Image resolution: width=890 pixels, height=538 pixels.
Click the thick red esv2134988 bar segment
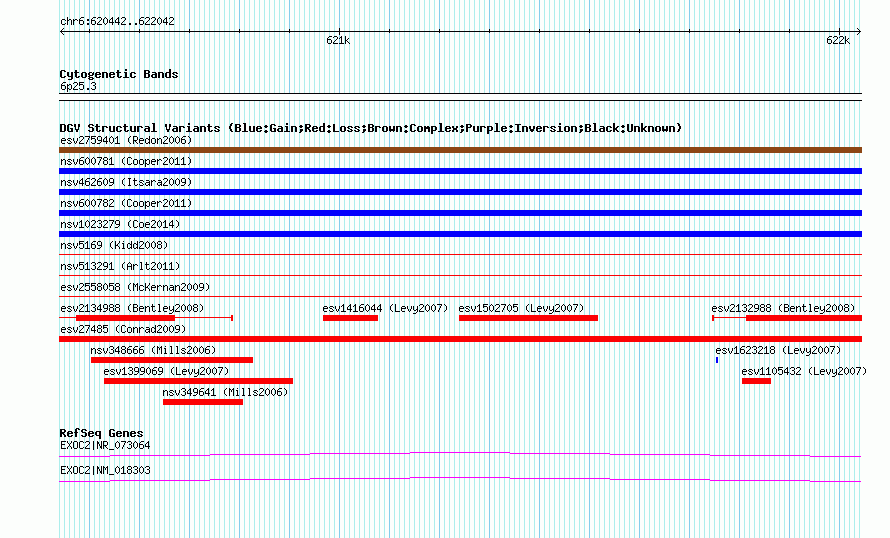click(125, 318)
